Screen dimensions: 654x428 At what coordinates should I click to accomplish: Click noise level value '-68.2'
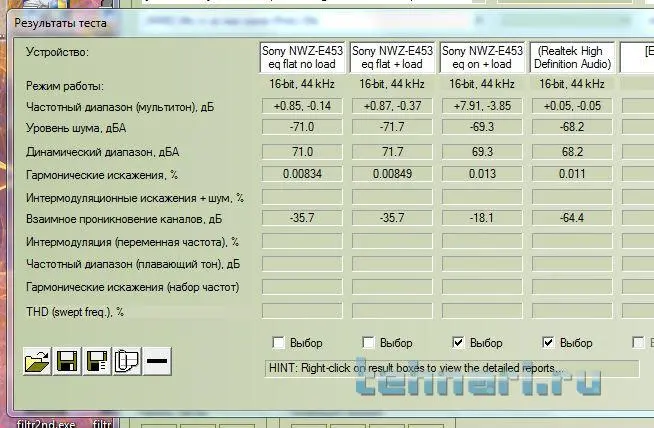pos(572,127)
